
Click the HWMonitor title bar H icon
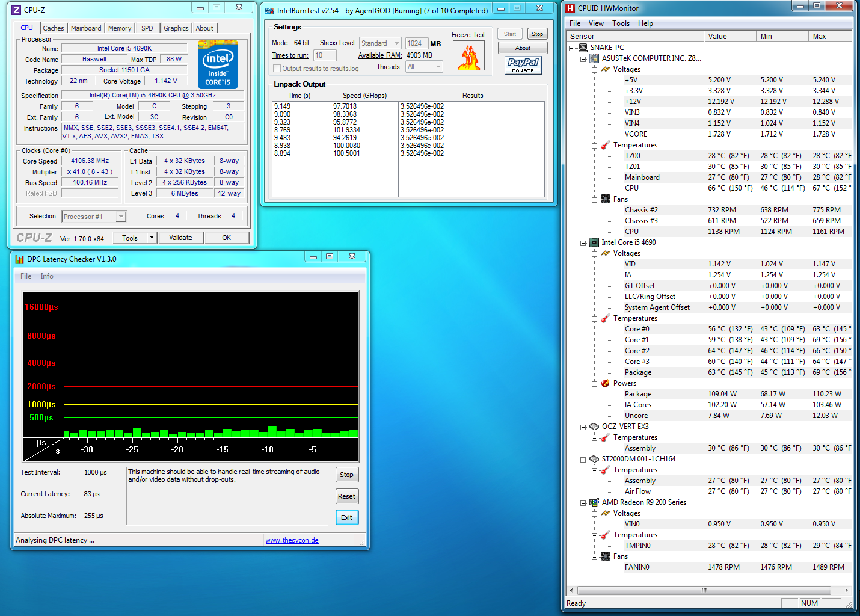(570, 8)
